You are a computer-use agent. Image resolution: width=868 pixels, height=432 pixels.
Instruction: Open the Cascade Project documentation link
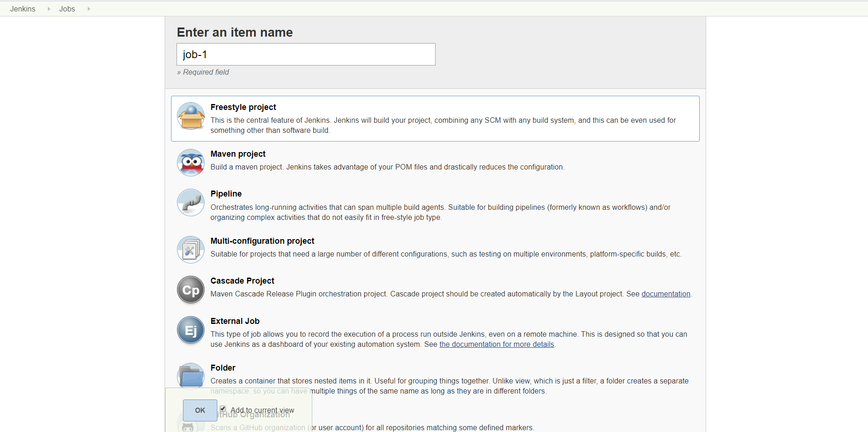666,294
